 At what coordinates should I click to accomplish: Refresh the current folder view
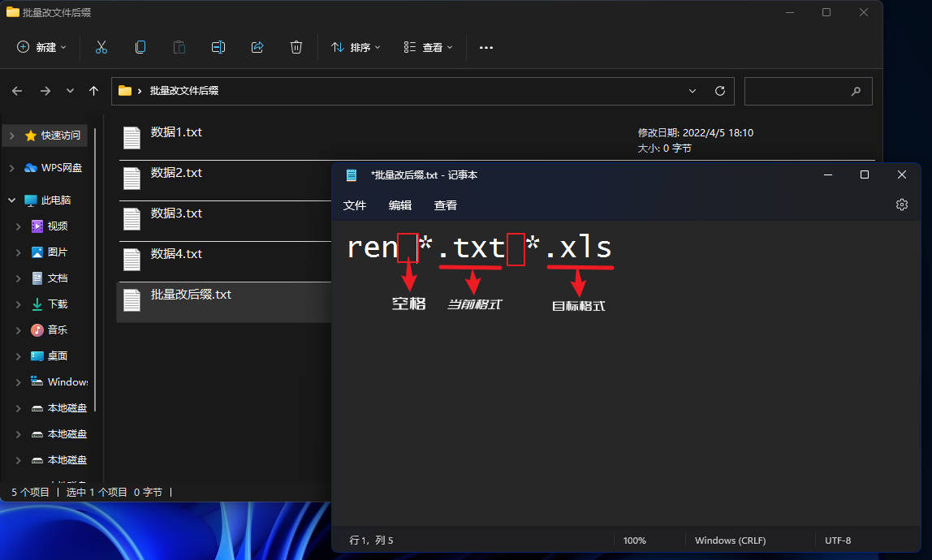coord(719,91)
